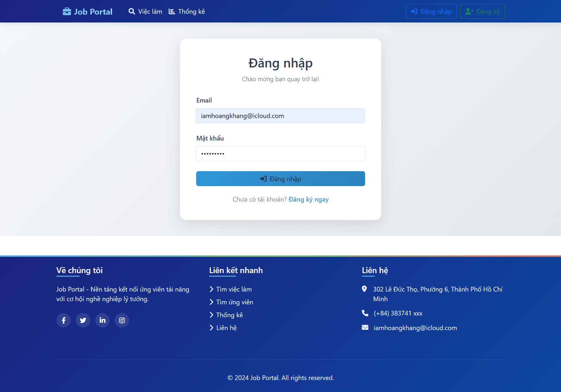Open the Thống kê navbar menu item
Viewport: 561px width, 392px height.
(187, 11)
